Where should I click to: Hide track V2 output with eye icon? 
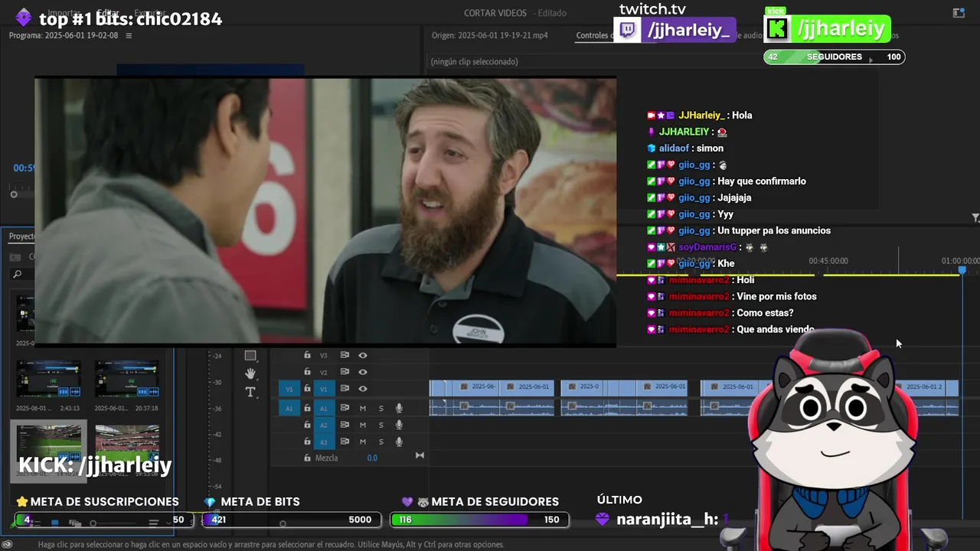363,372
